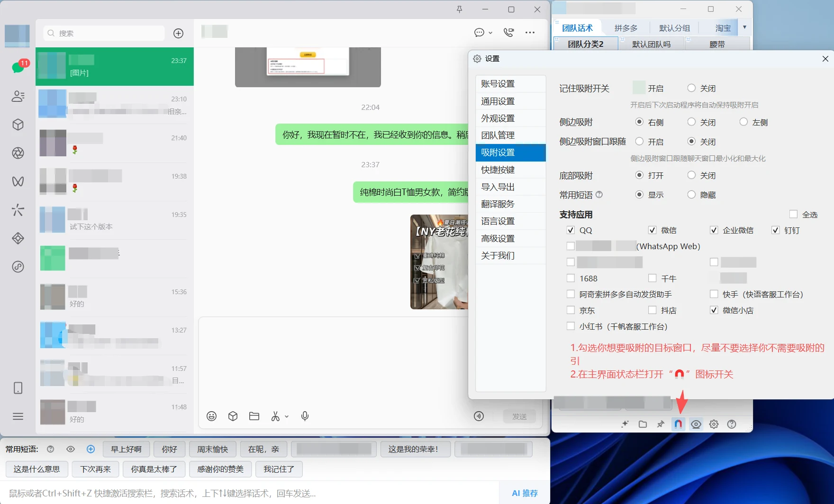Viewport: 834px width, 504px height.
Task: Switch to the 默认团队吗 sub-tab
Action: tap(651, 44)
